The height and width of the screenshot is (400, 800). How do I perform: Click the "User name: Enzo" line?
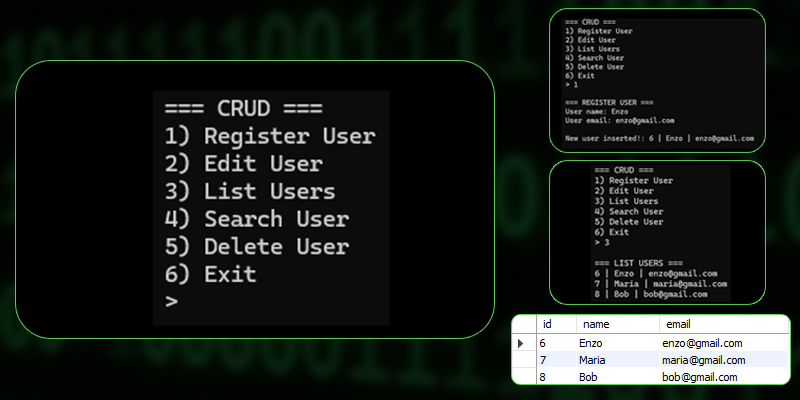click(x=596, y=111)
